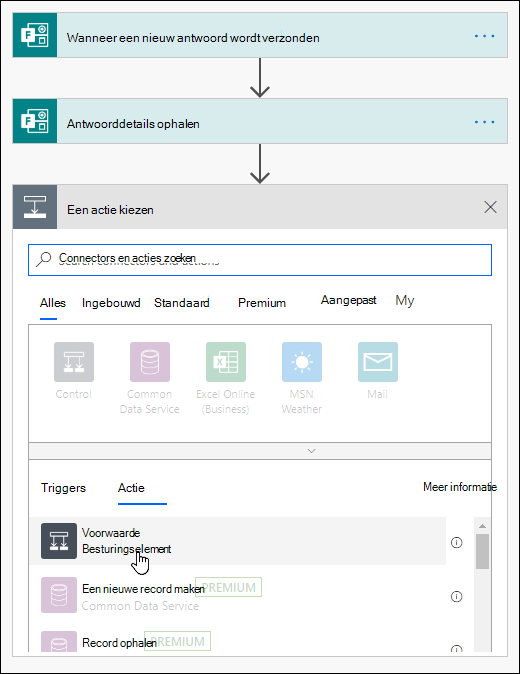The width and height of the screenshot is (520, 674).
Task: Open the Wanneer een nieuw antwoord wordt verzonden step
Action: 260,35
